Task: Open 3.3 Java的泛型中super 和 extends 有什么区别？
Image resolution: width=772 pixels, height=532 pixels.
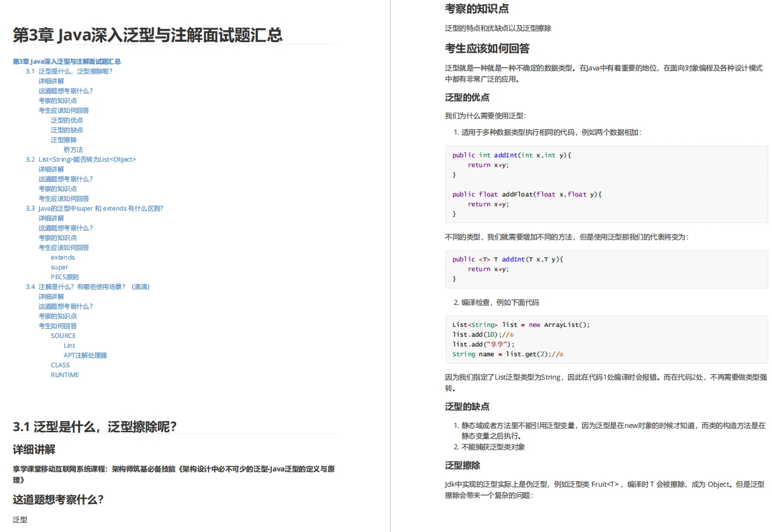Action: pyautogui.click(x=94, y=208)
